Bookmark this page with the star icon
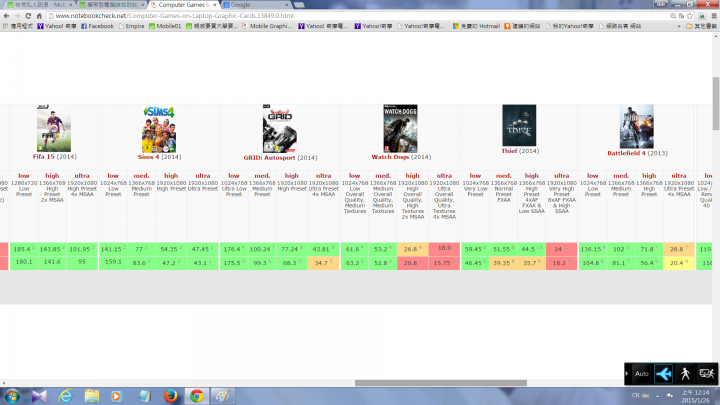 (x=690, y=16)
